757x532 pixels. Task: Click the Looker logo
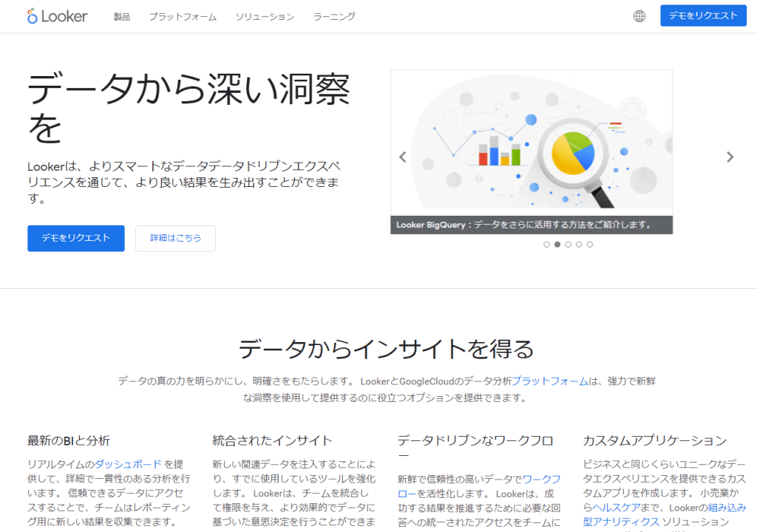[57, 16]
